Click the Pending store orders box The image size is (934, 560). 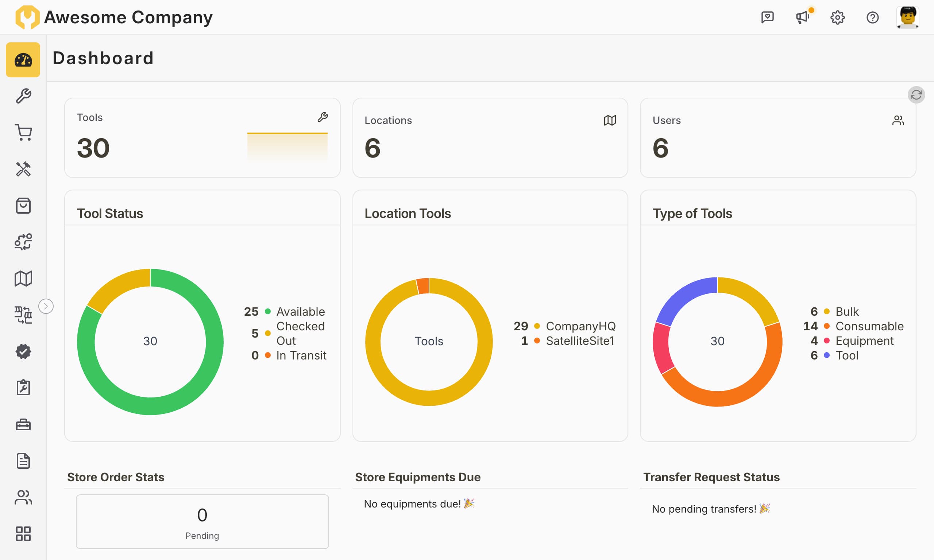pos(202,521)
